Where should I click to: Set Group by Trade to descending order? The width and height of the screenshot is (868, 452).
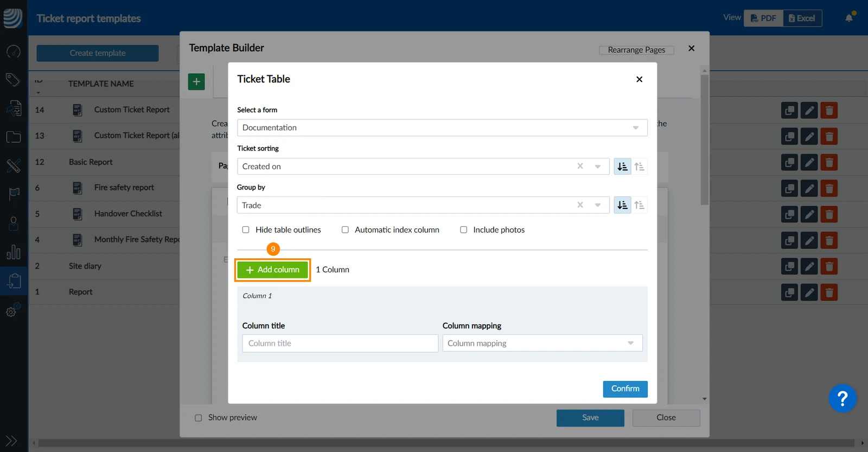[x=622, y=205]
